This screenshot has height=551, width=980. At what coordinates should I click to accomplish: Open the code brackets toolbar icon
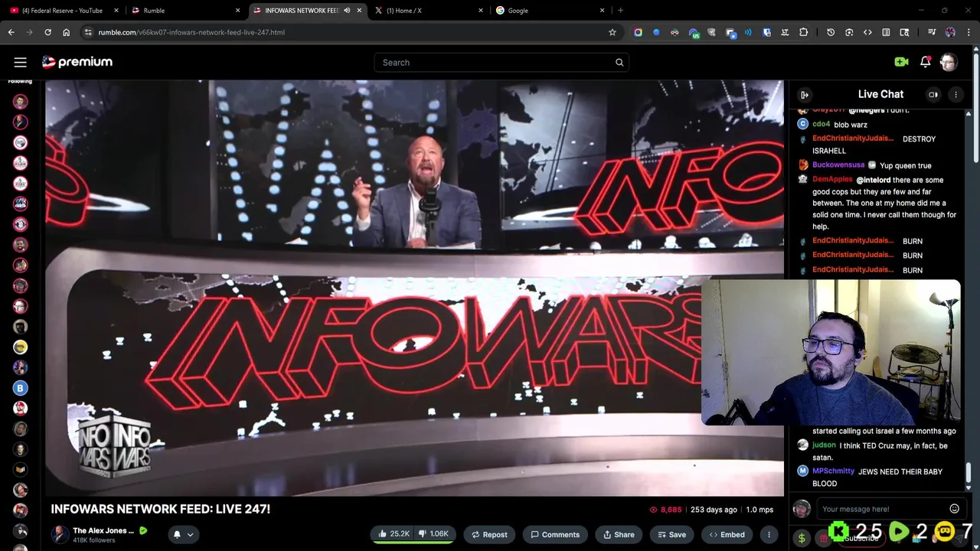867,32
